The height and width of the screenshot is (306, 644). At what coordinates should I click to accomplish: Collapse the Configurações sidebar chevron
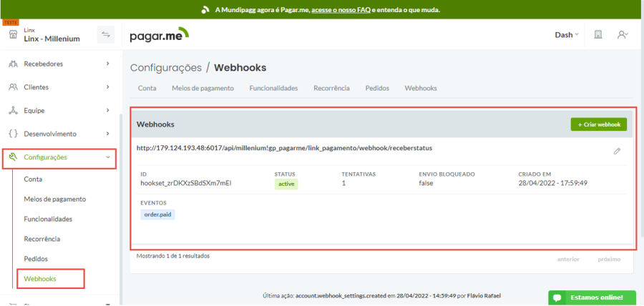107,157
